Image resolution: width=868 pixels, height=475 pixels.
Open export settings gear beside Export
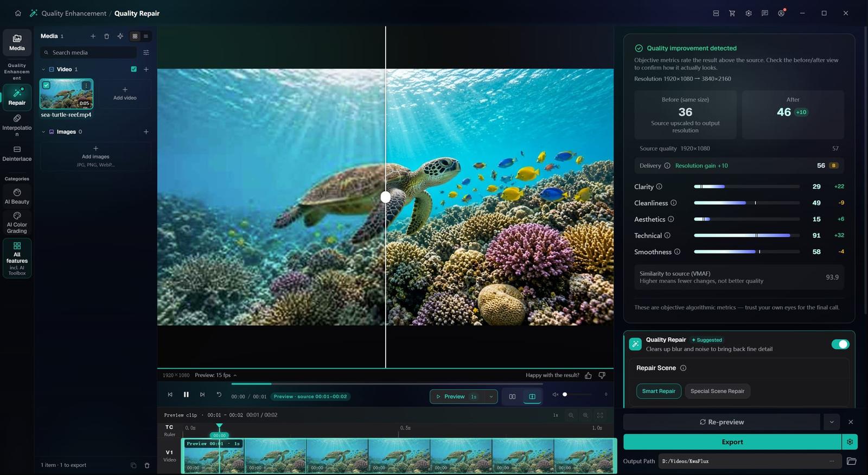[x=850, y=442]
